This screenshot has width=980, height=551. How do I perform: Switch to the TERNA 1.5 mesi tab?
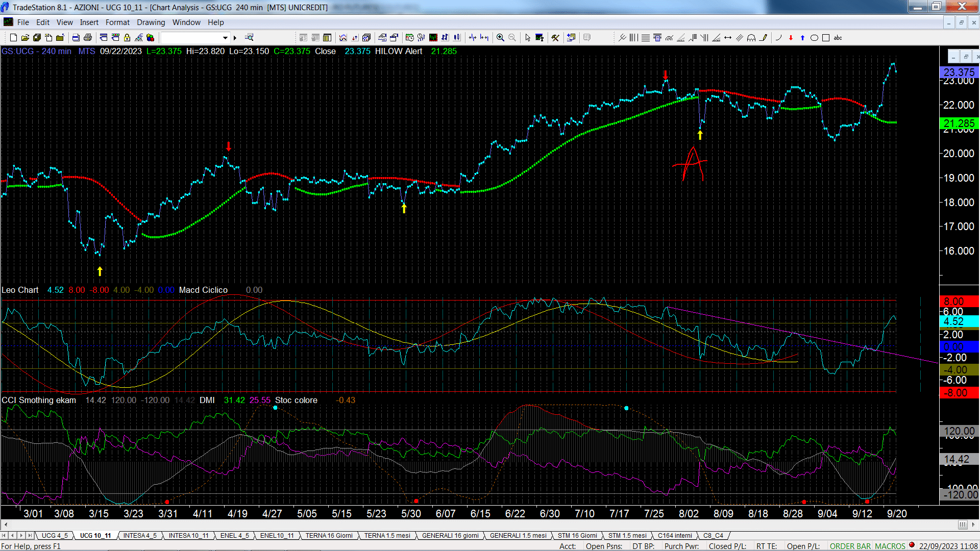(387, 536)
